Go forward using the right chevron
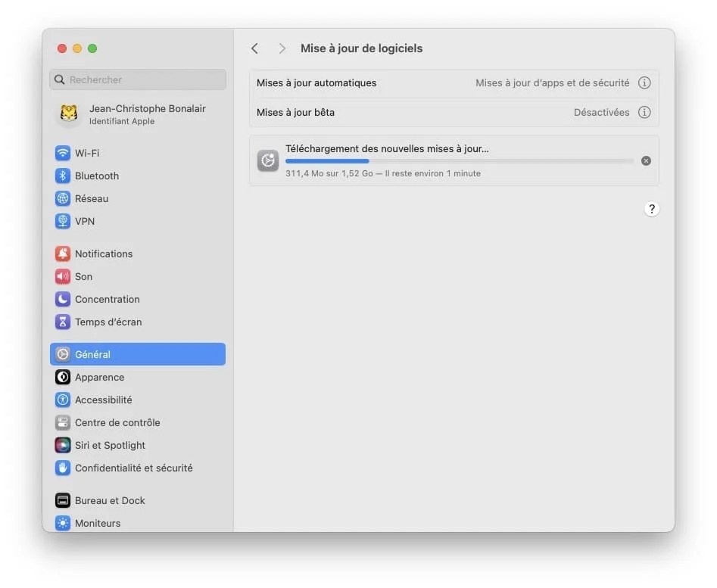Viewport: 717px width, 588px height. pyautogui.click(x=282, y=48)
